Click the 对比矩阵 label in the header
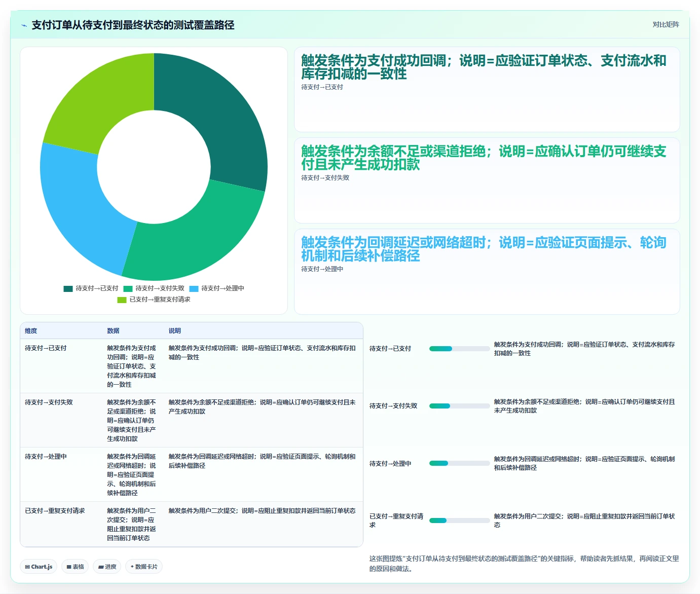Viewport: 700px width, 594px height. pyautogui.click(x=666, y=24)
